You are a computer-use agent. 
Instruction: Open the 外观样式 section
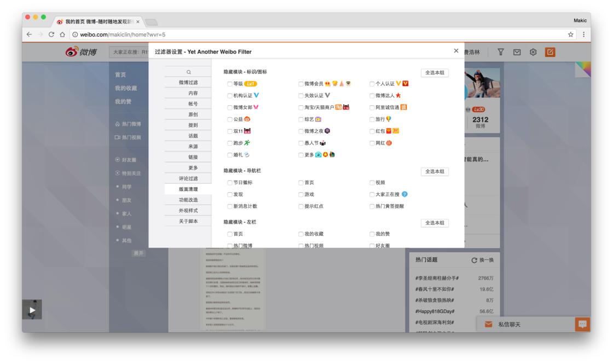188,211
